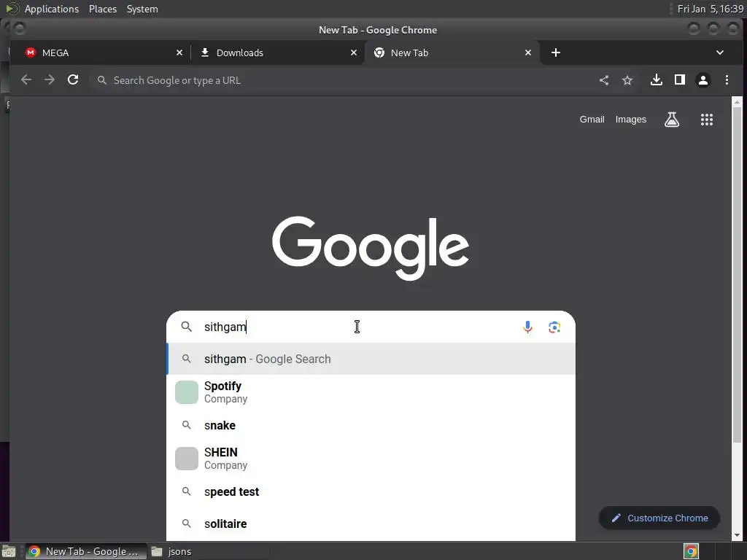Click the Spotify suggestion thumbnail

coord(187,392)
